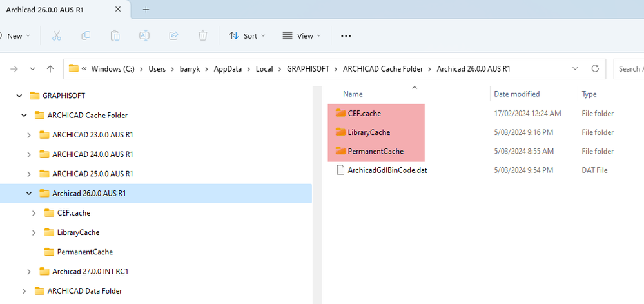The image size is (644, 304).
Task: Open the See more ellipsis menu
Action: tap(346, 35)
